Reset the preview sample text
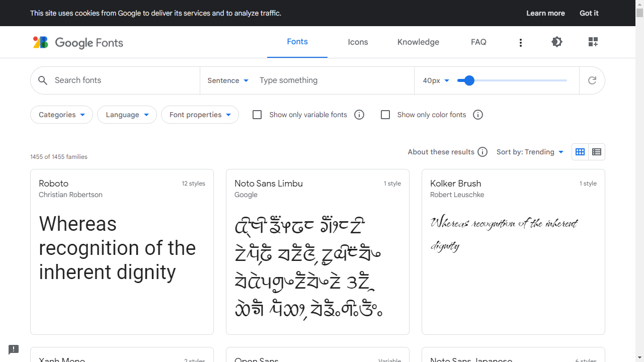 (592, 80)
